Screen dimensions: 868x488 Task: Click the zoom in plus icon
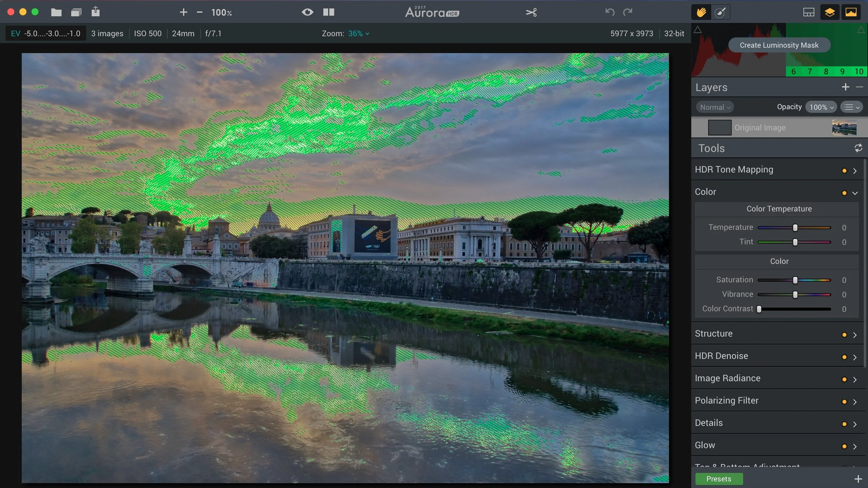coord(183,13)
